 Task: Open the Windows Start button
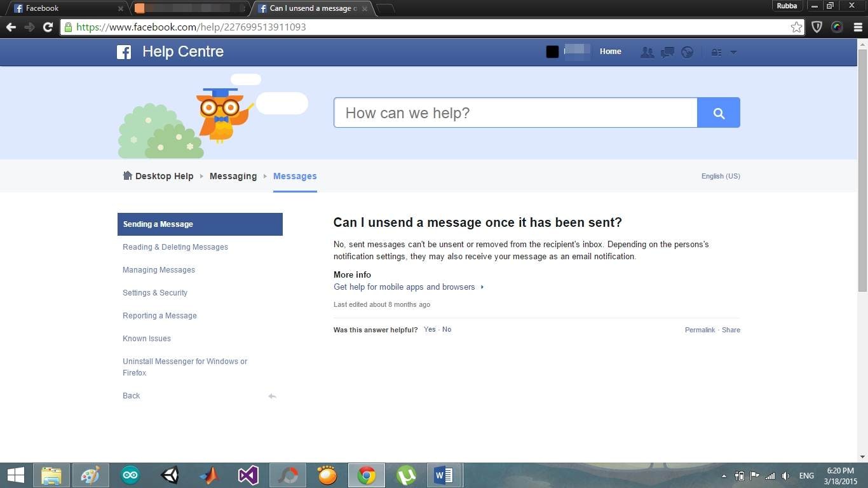15,475
